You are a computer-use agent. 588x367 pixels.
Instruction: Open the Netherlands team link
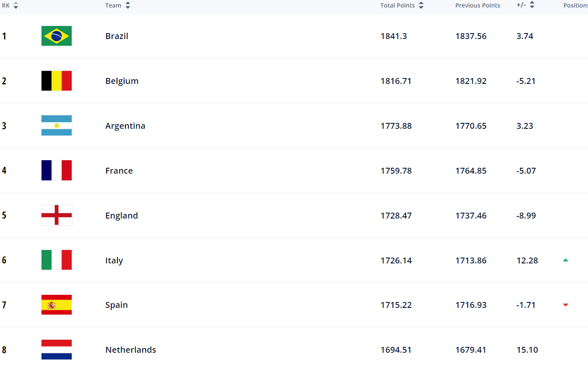point(130,350)
